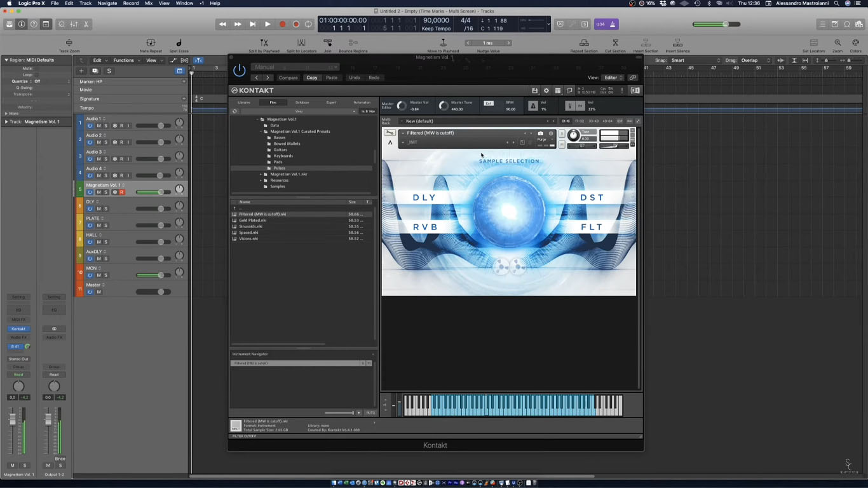The width and height of the screenshot is (868, 488).
Task: Click the Set Locators icon
Action: click(x=813, y=43)
